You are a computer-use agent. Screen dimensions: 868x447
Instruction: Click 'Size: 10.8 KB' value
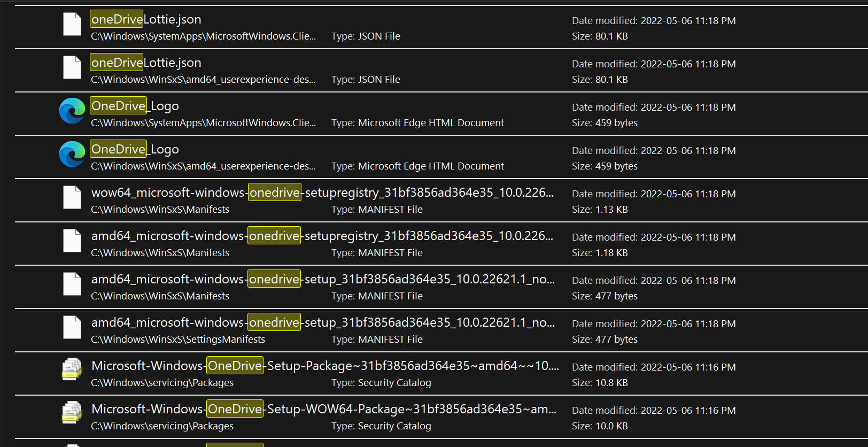click(600, 383)
